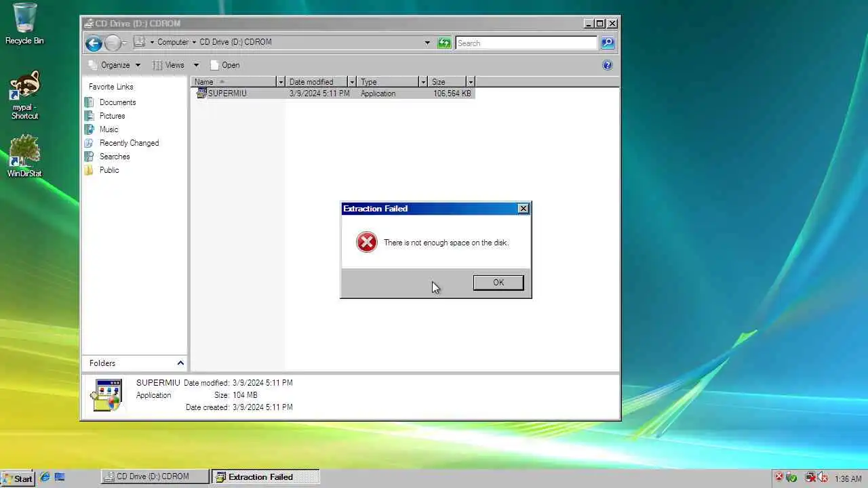Screen dimensions: 868x488
Task: Expand the Folders pane chevron
Action: point(180,363)
